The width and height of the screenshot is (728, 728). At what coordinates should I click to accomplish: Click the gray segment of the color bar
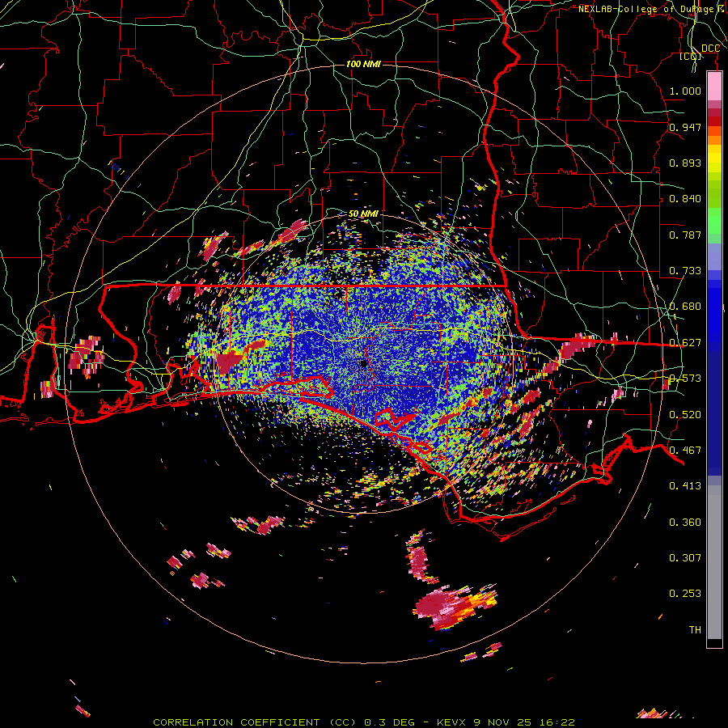[714, 562]
